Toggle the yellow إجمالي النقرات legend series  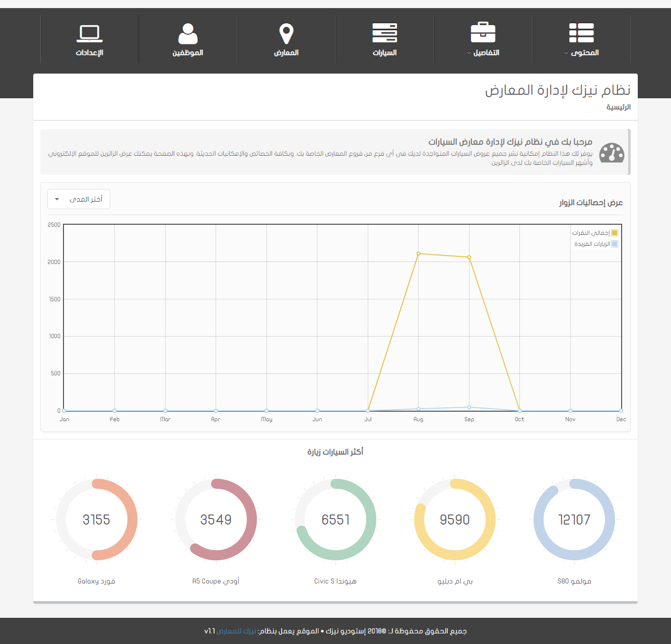click(x=614, y=233)
